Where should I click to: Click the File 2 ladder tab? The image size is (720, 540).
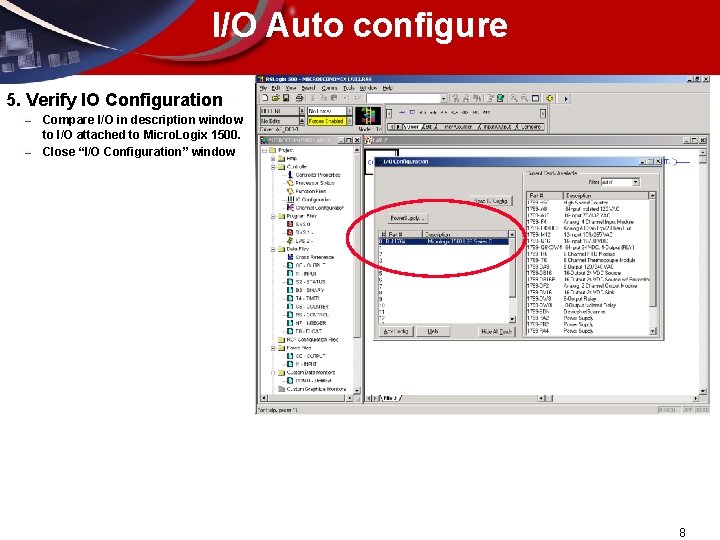point(390,398)
